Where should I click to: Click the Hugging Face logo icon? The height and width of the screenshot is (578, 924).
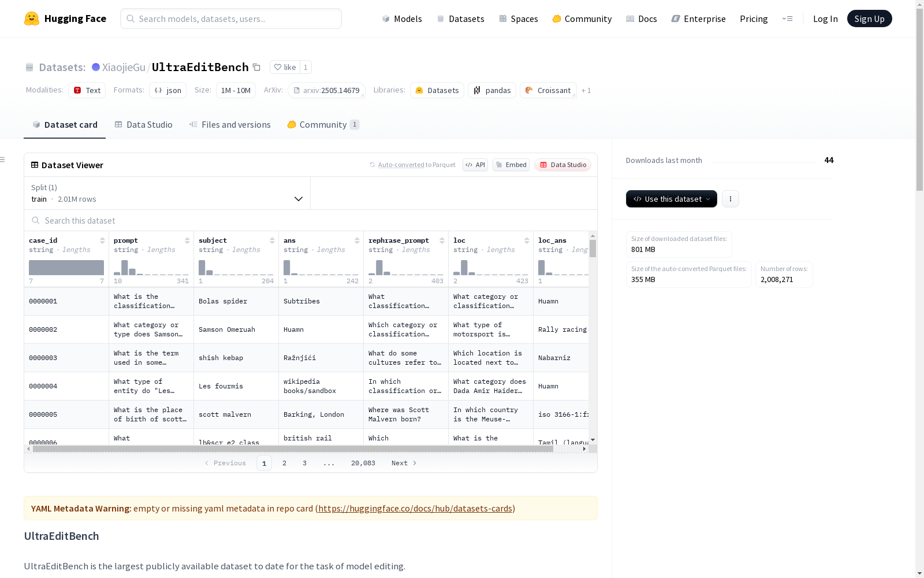(x=32, y=18)
